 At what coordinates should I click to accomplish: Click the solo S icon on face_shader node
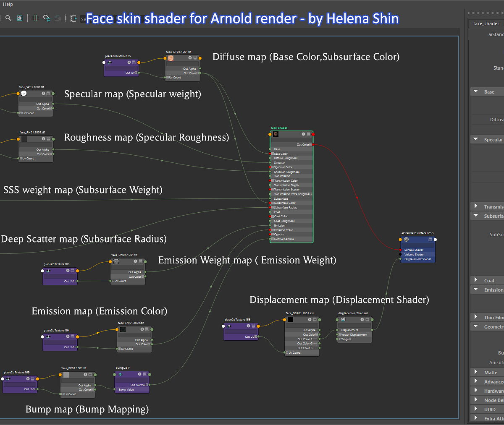[303, 134]
